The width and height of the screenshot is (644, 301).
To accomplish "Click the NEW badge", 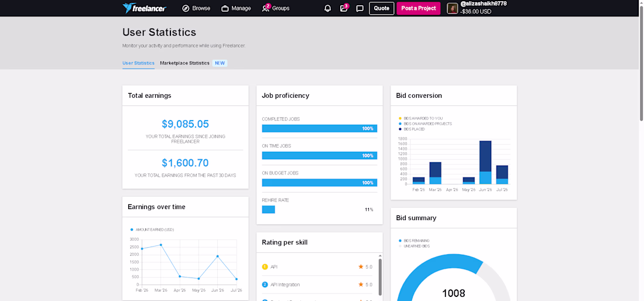I will [220, 63].
